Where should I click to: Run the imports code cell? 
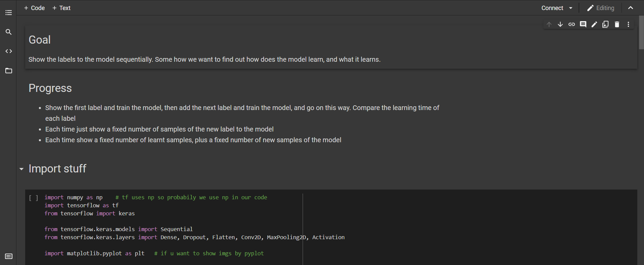pyautogui.click(x=33, y=198)
